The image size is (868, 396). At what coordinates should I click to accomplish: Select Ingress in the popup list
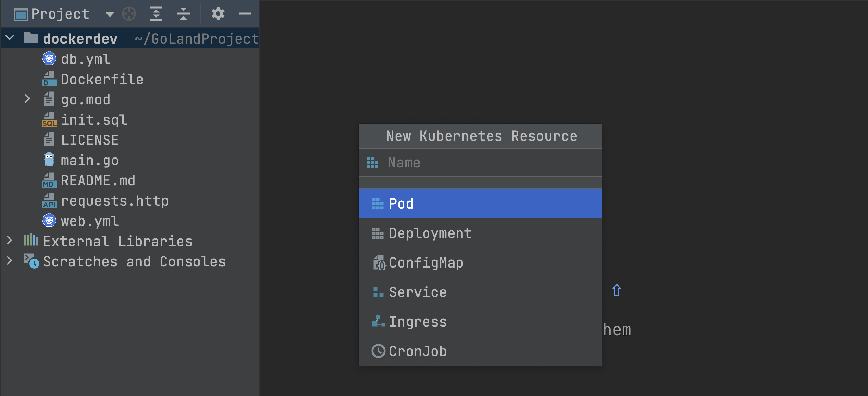click(418, 322)
